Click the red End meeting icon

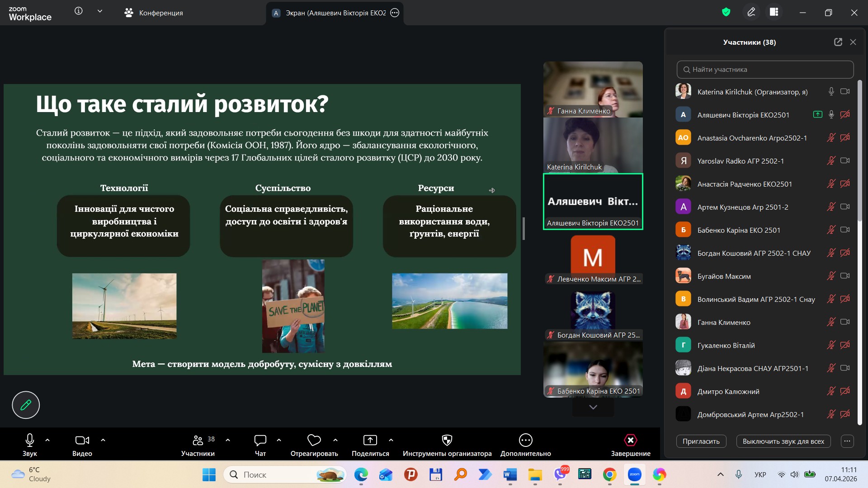point(630,441)
